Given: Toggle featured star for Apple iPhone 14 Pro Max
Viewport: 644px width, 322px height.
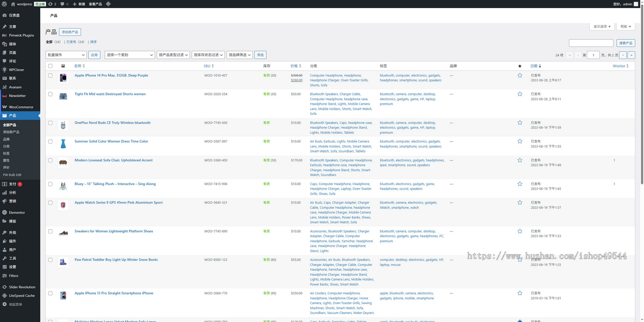Looking at the screenshot, I should click(519, 76).
